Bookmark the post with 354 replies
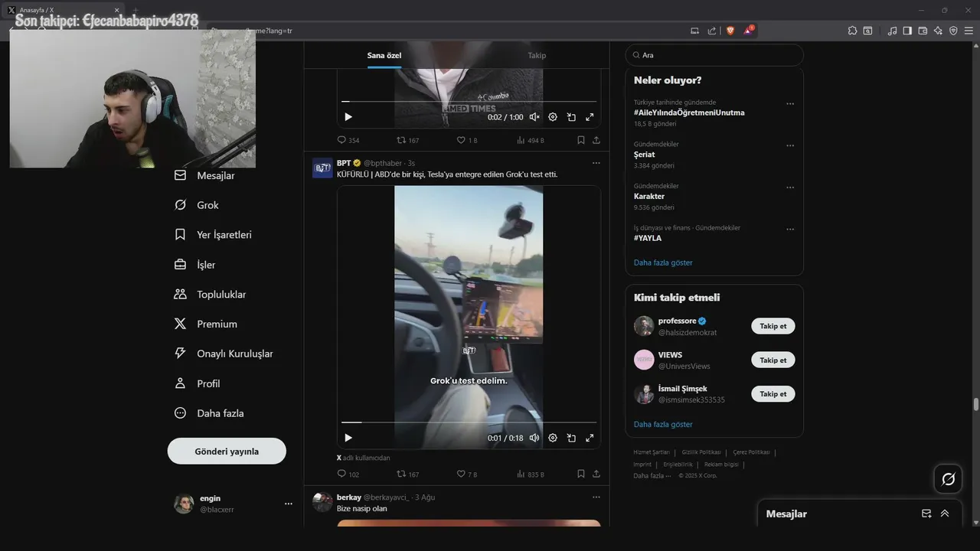 pos(581,140)
